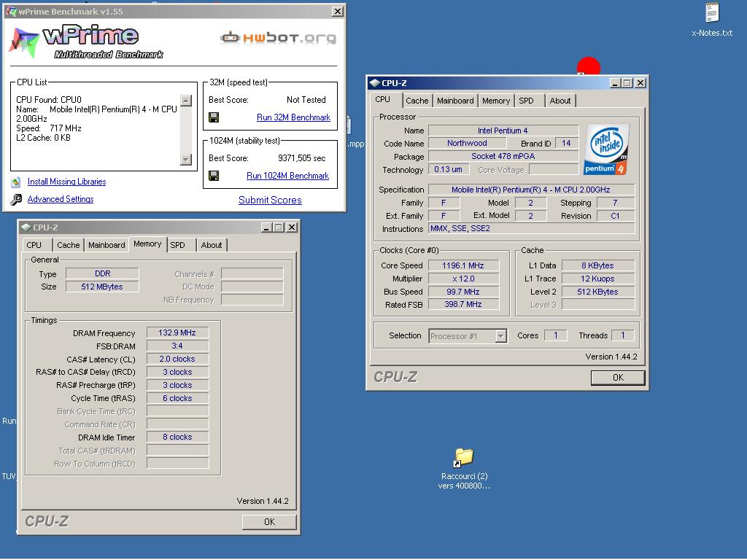Click the Technology 0.13 um field
This screenshot has width=747, height=560.
tap(449, 169)
